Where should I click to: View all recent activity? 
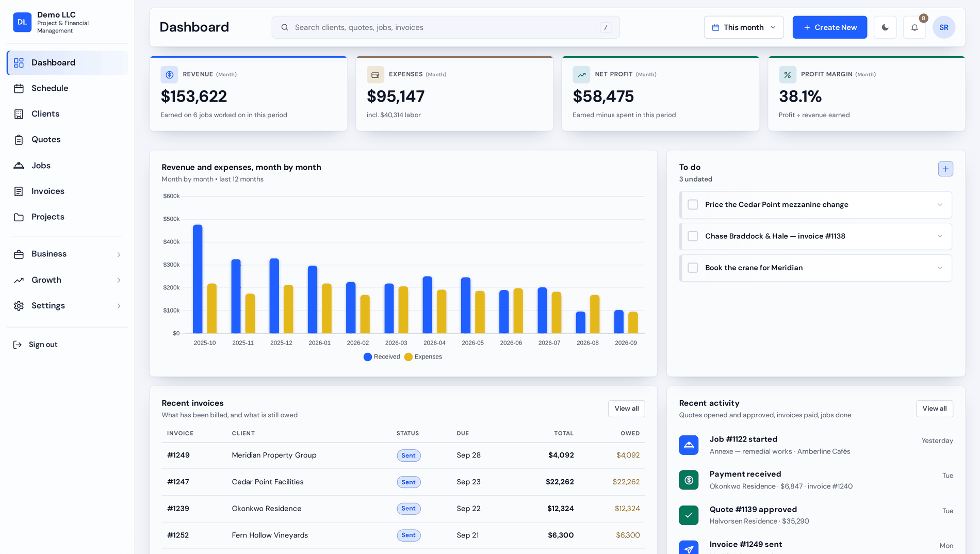[934, 409]
